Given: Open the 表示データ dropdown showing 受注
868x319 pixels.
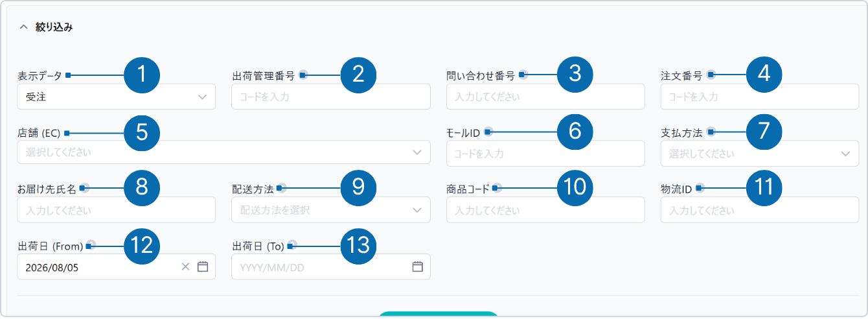Looking at the screenshot, I should coord(117,97).
